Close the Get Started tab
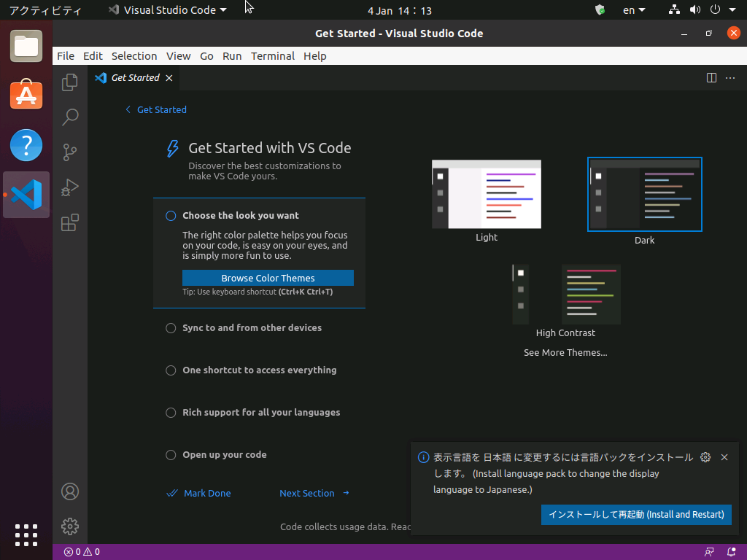Viewport: 747px width, 560px height. tap(169, 78)
